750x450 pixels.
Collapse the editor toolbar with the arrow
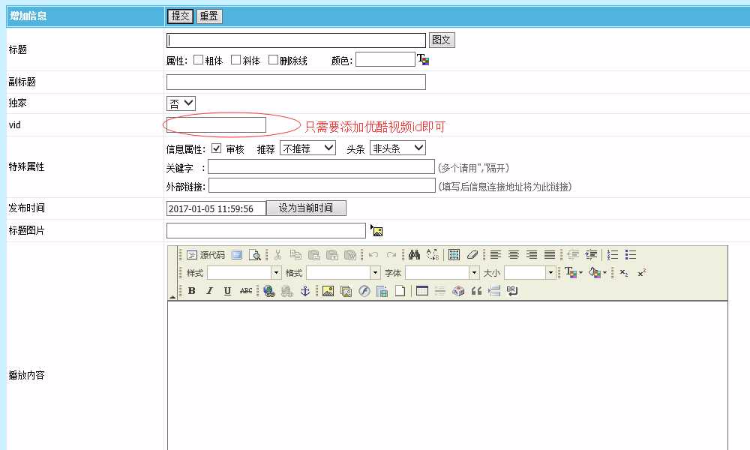click(172, 296)
